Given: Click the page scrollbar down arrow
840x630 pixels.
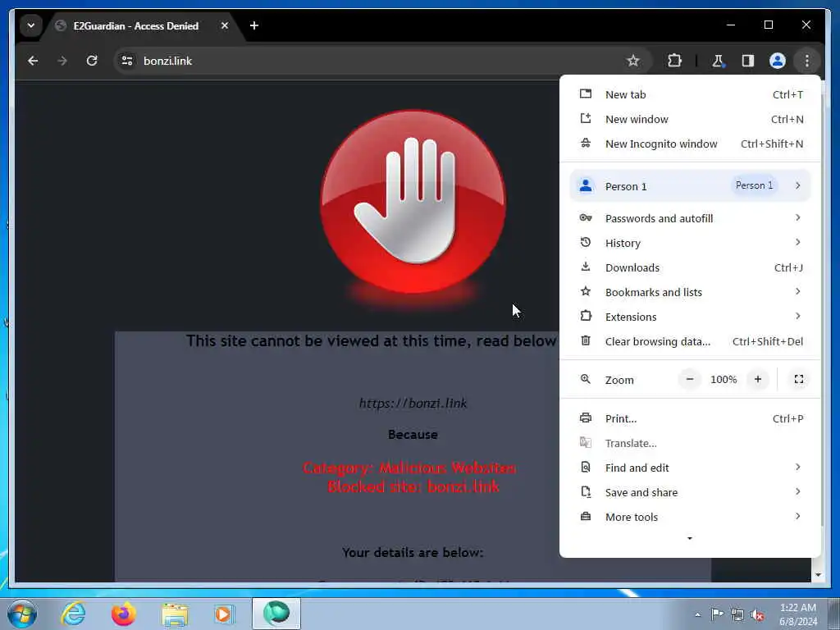Looking at the screenshot, I should [x=818, y=575].
